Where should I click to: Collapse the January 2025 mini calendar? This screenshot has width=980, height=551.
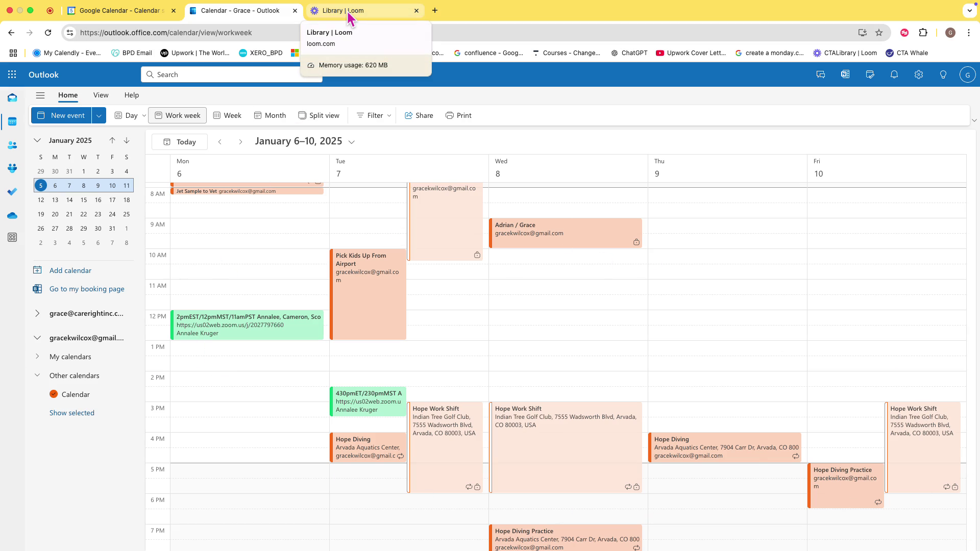[37, 140]
